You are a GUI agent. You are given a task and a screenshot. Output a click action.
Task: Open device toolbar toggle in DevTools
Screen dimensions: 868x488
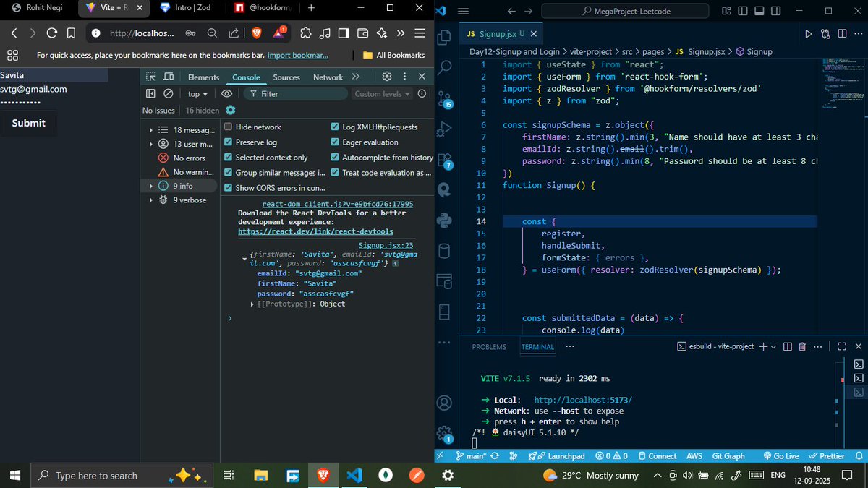pos(169,77)
